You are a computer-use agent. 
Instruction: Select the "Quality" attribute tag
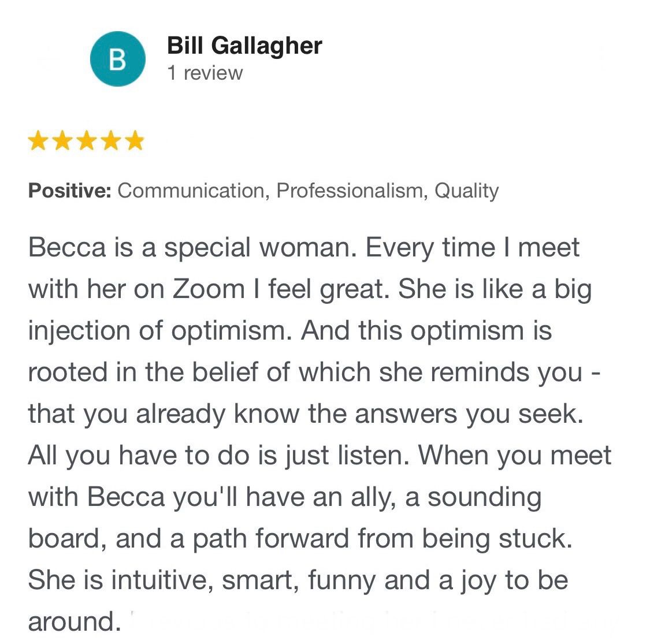466,191
